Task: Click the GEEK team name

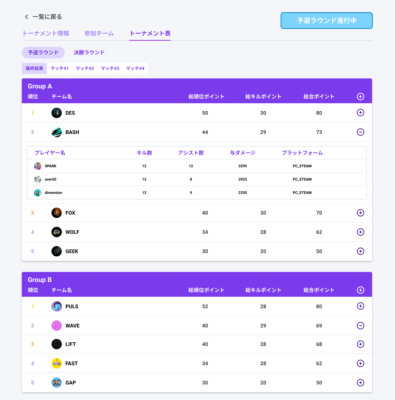Action: click(x=72, y=251)
